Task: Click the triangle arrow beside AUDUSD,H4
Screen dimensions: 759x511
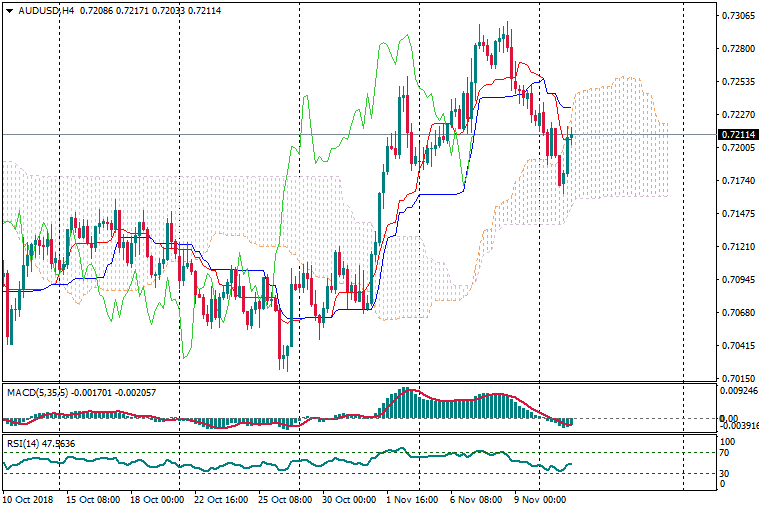Action: [x=8, y=8]
